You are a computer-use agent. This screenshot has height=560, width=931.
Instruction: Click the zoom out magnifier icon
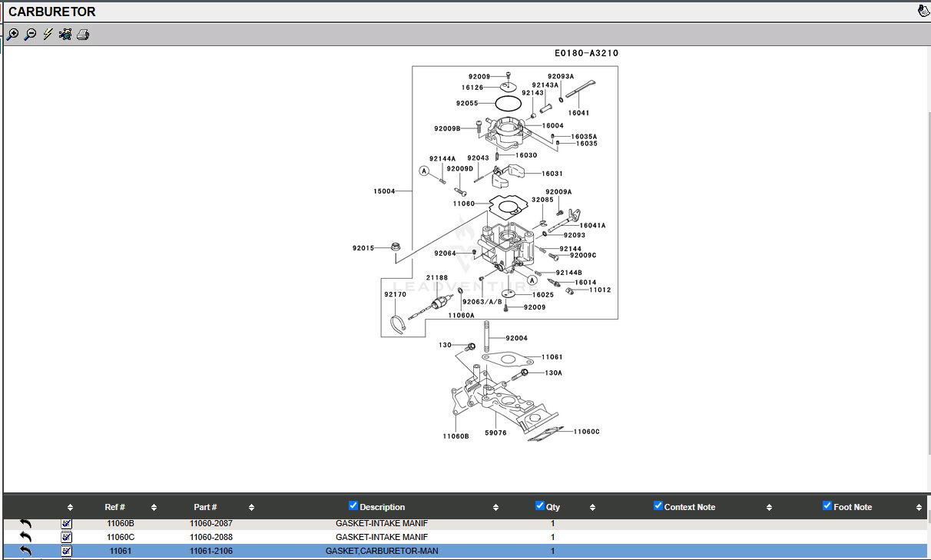click(x=30, y=35)
